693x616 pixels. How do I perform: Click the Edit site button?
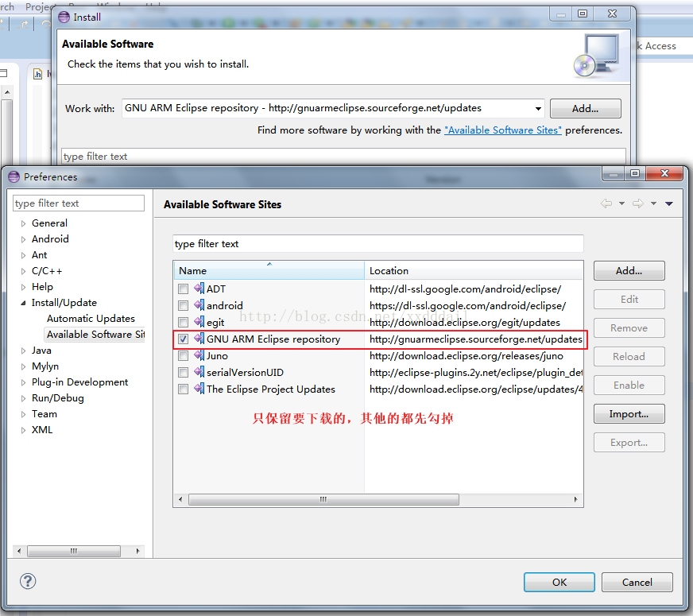[x=629, y=299]
